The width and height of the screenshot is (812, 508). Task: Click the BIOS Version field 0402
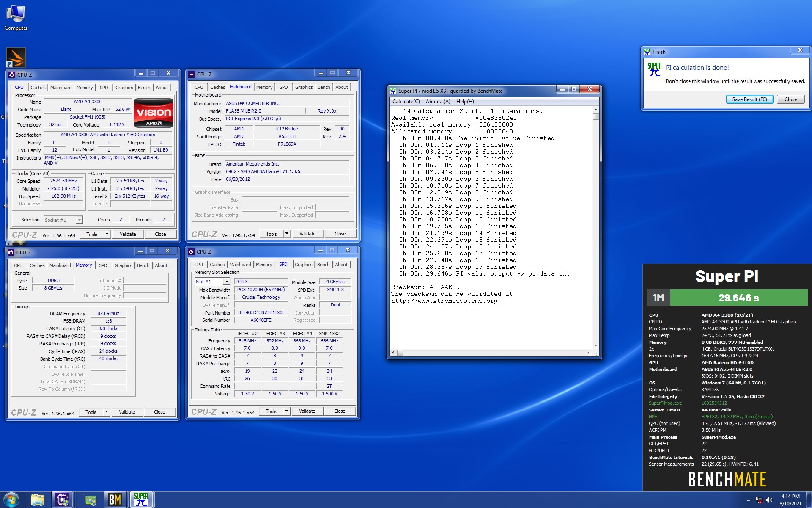coord(287,171)
